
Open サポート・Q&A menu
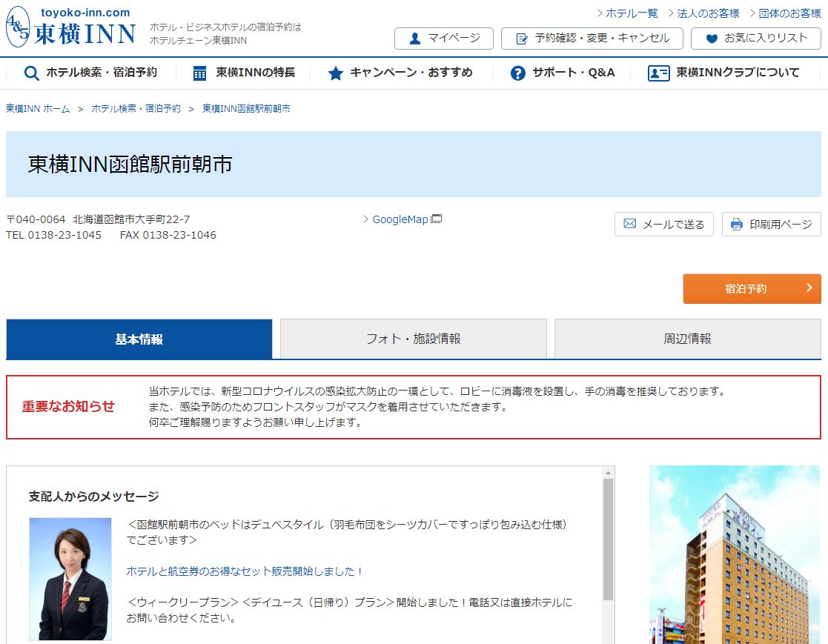[x=563, y=73]
